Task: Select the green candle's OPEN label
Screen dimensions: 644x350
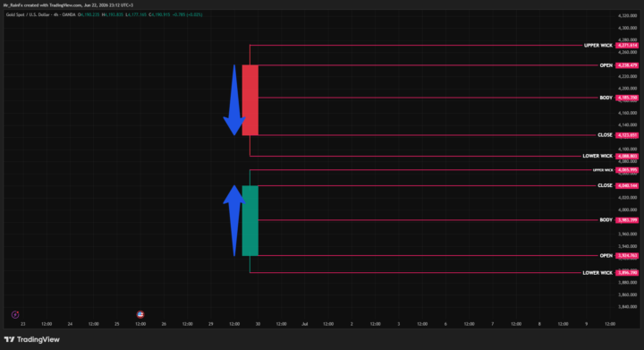Action: (x=606, y=255)
